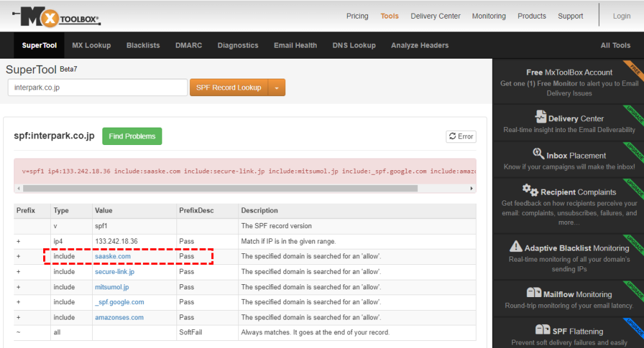
Task: Click the Inbox Placement magnifier icon
Action: 538,154
